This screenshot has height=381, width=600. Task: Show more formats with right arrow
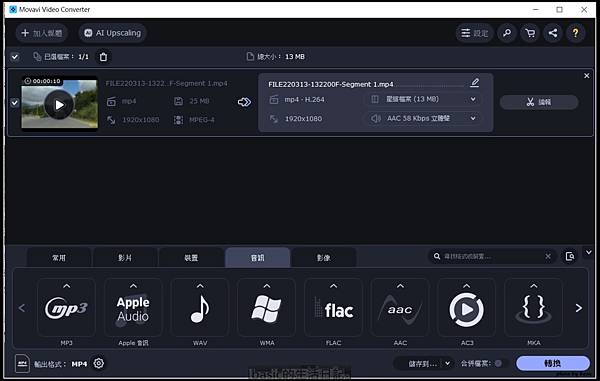click(x=579, y=308)
